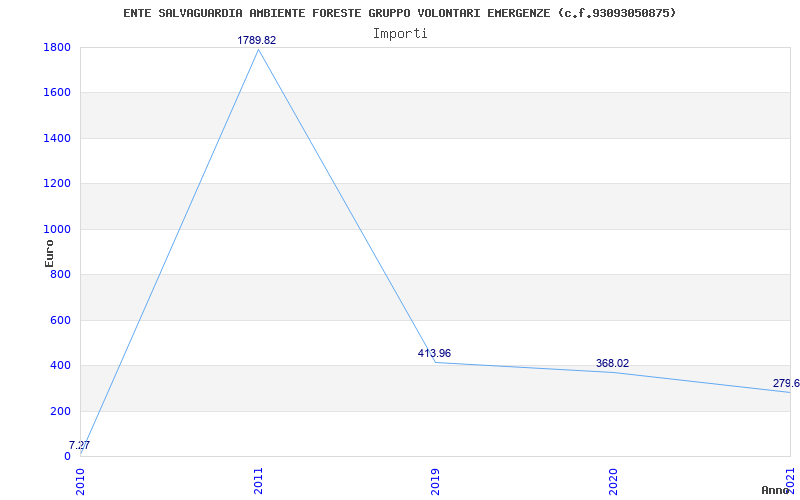Click the 1800 y-axis tick label

coord(57,47)
